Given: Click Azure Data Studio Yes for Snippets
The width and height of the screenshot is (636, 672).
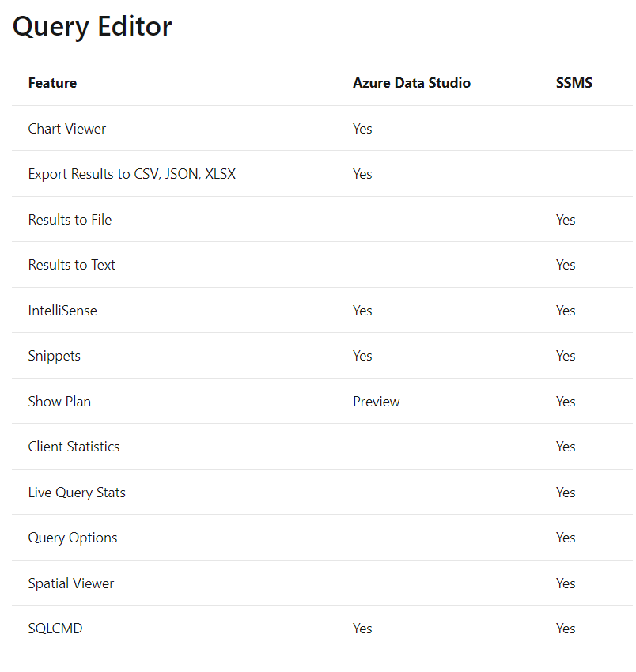Looking at the screenshot, I should pos(362,356).
